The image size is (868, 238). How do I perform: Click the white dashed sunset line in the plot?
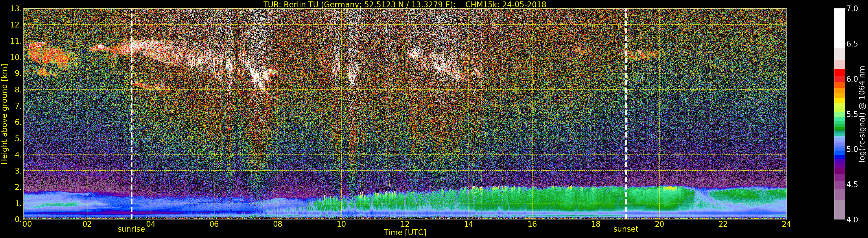626,114
